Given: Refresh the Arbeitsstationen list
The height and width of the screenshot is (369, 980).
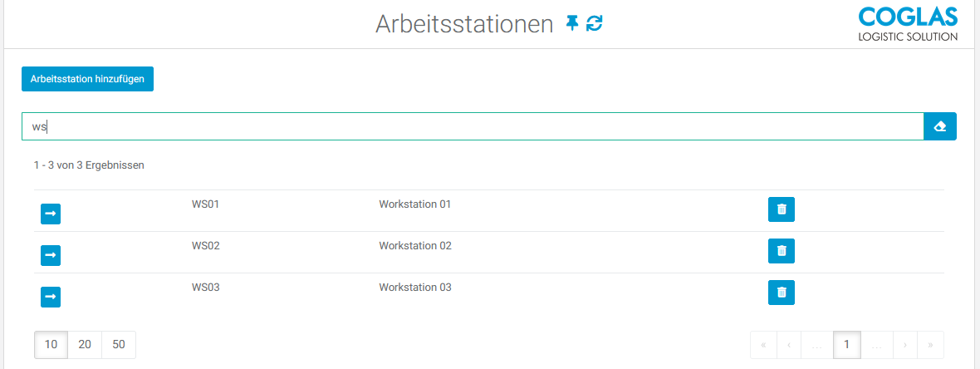Looking at the screenshot, I should pyautogui.click(x=594, y=23).
